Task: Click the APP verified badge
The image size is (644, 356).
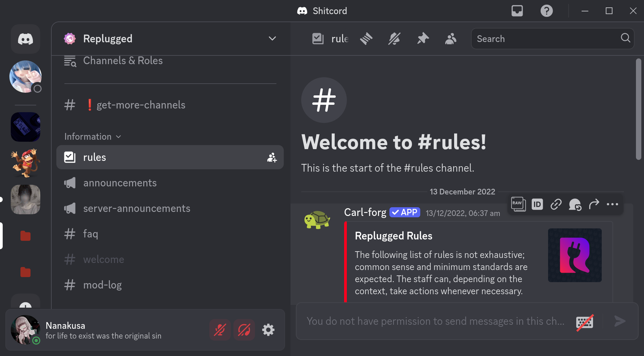Action: coord(405,213)
